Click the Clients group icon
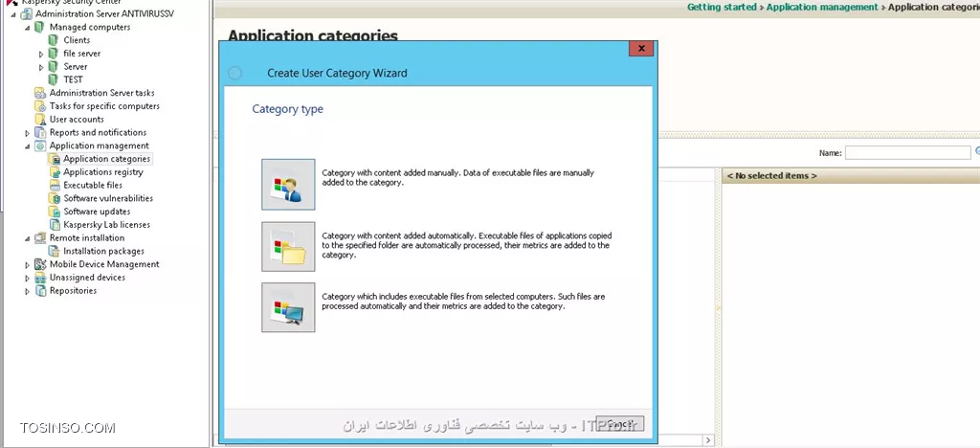 point(54,40)
